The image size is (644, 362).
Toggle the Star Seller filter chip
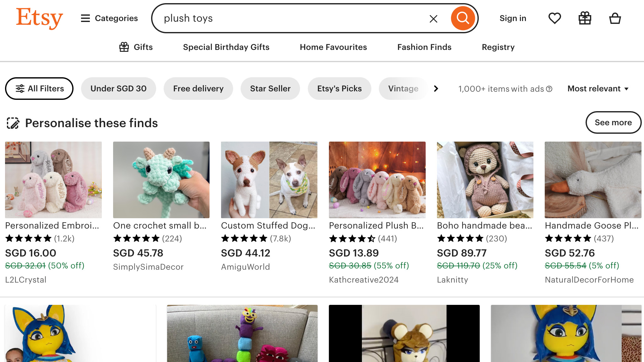pyautogui.click(x=270, y=89)
